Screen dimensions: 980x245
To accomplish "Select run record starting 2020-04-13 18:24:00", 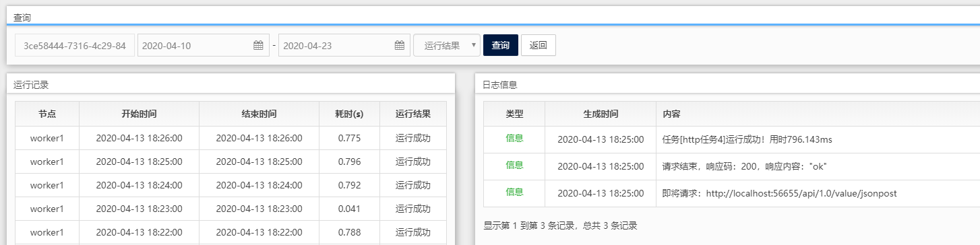I will 231,185.
